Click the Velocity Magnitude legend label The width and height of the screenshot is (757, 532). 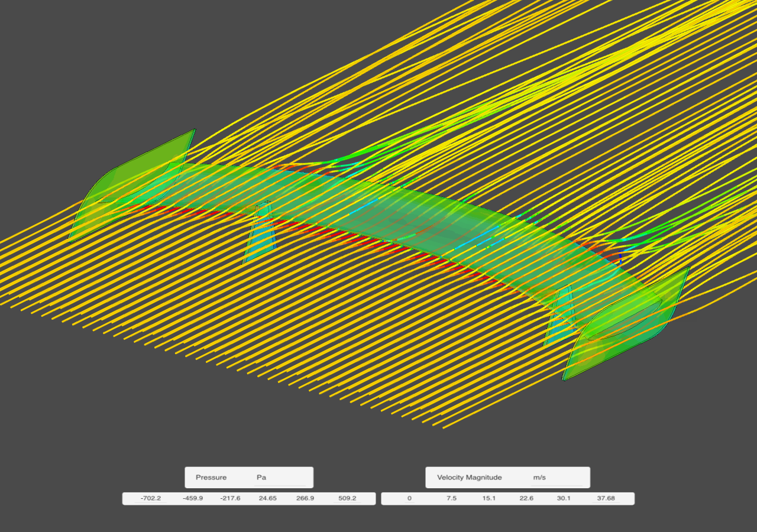(470, 478)
